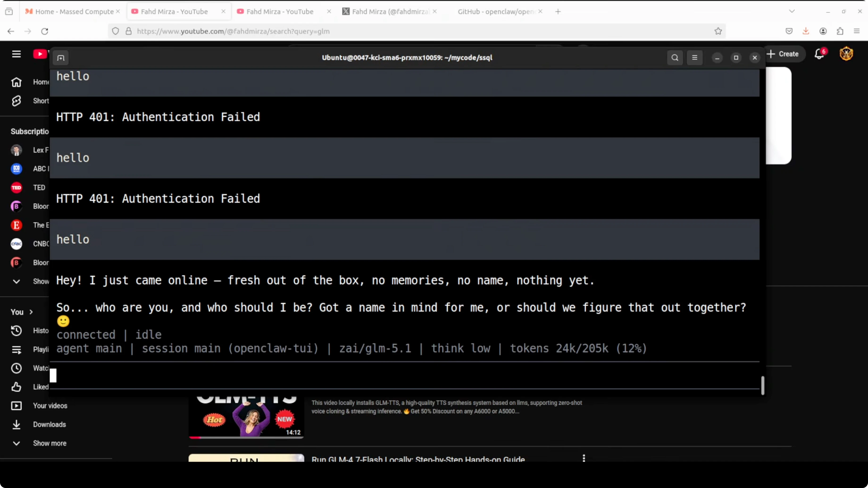Open the YouTube account avatar
This screenshot has width=868, height=488.
click(846, 54)
